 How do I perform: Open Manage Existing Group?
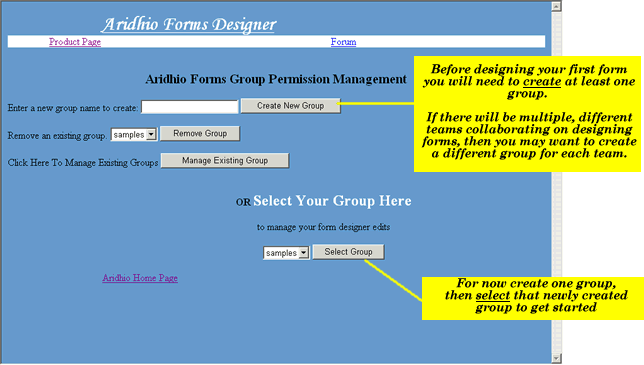[x=225, y=161]
